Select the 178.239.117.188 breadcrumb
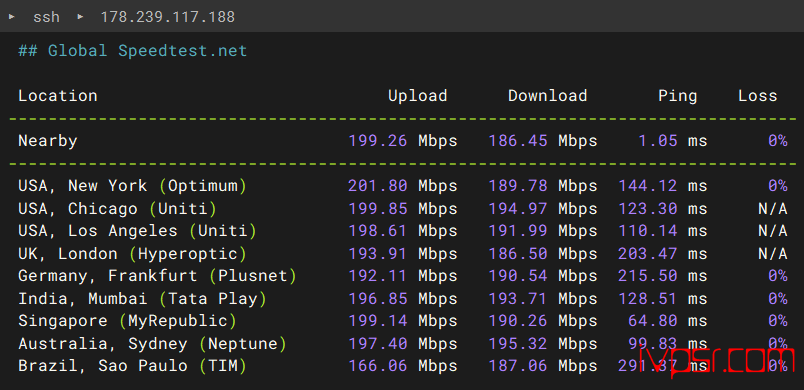This screenshot has width=804, height=390. [x=167, y=17]
